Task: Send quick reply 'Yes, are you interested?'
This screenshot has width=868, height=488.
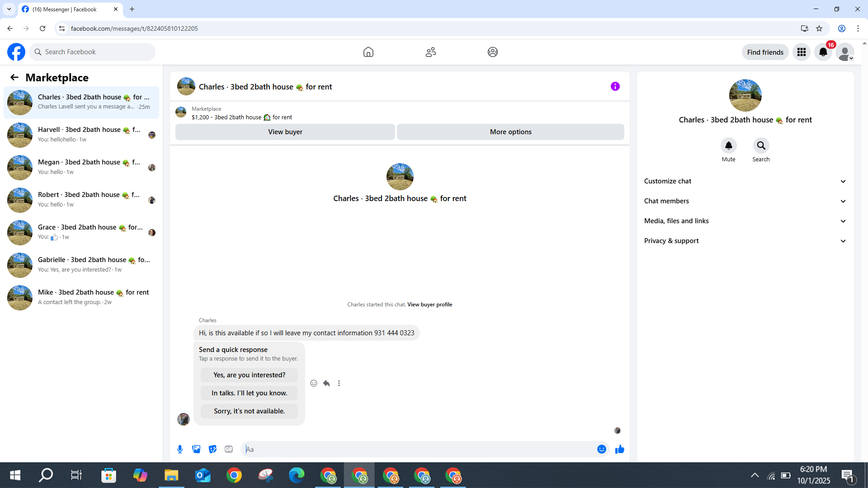Action: click(250, 375)
